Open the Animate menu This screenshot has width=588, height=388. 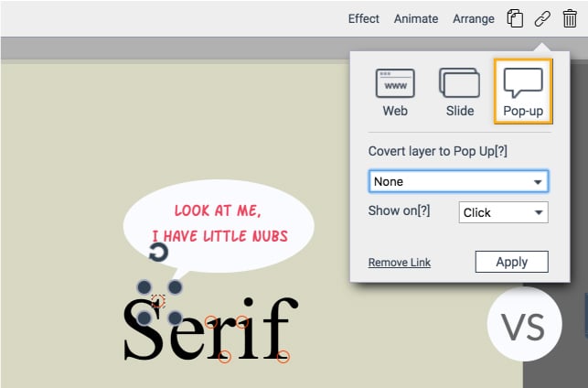click(416, 19)
